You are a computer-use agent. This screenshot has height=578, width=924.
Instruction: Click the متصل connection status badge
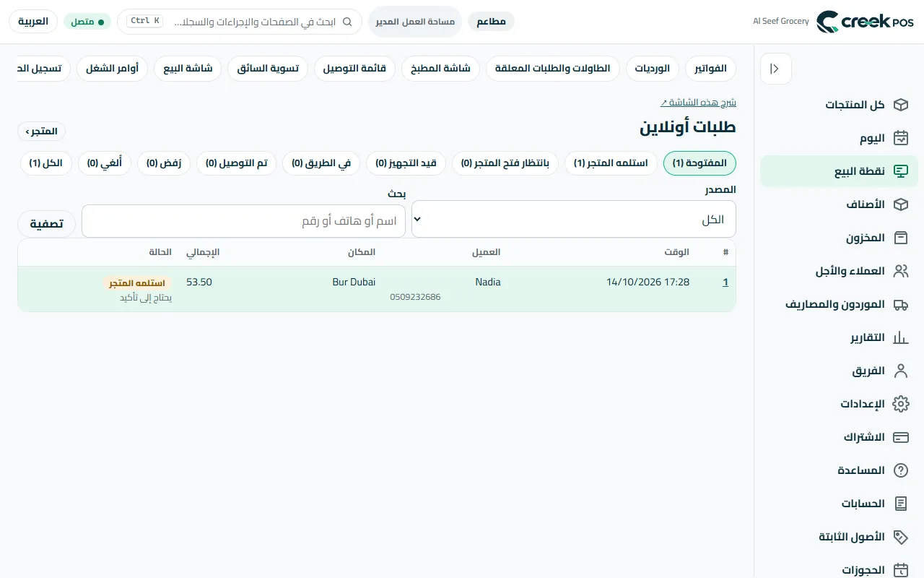click(x=87, y=22)
